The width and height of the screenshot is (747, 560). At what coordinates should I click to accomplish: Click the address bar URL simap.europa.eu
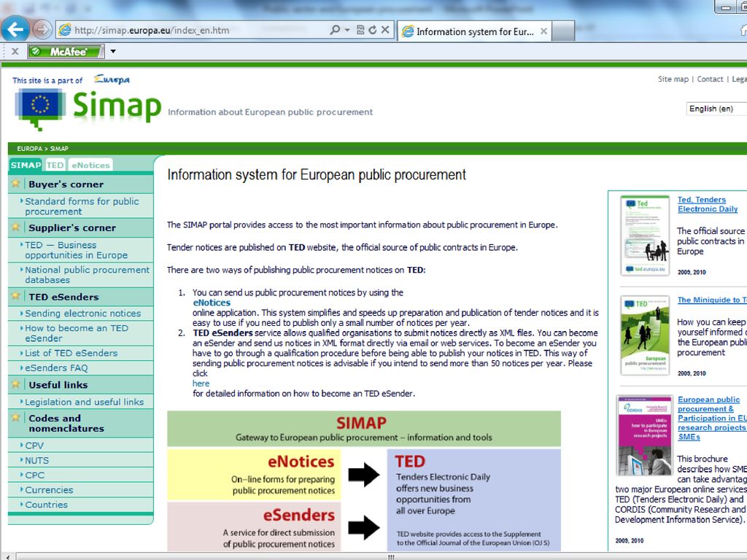coord(152,31)
